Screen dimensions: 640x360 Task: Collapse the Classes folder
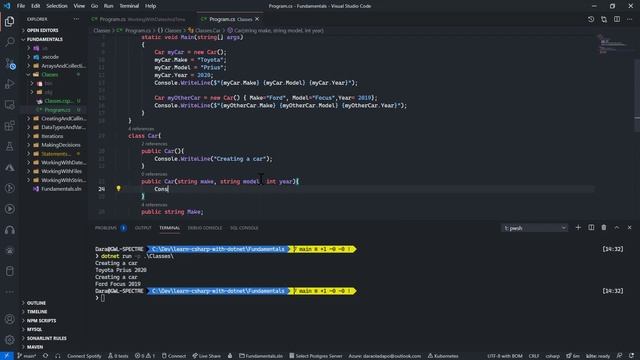click(x=50, y=75)
